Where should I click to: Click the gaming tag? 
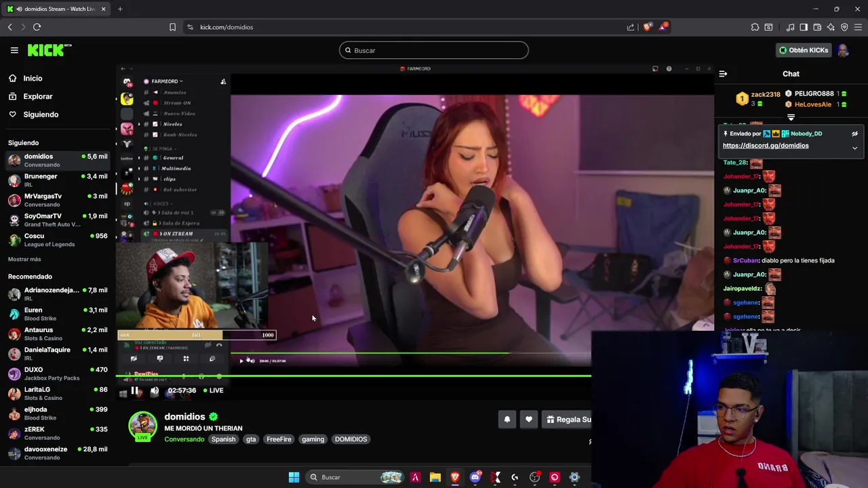click(x=313, y=439)
